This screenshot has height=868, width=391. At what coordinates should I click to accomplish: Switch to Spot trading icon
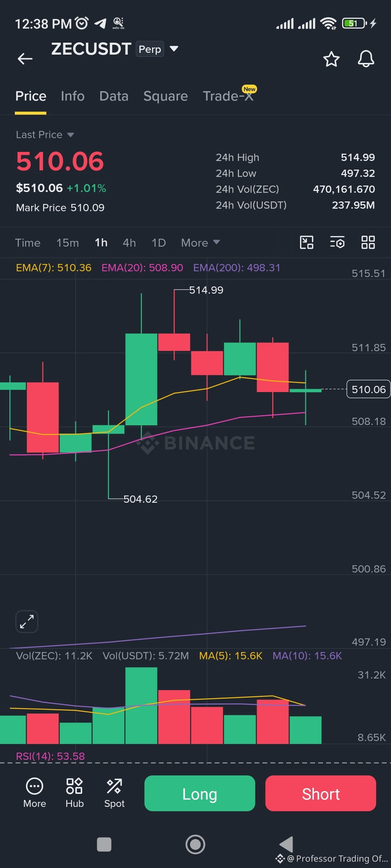point(114,793)
